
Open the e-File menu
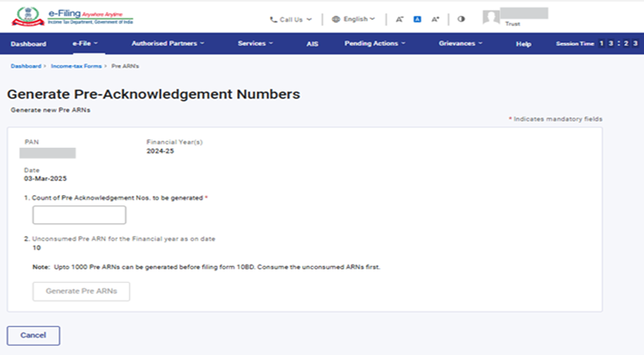85,43
